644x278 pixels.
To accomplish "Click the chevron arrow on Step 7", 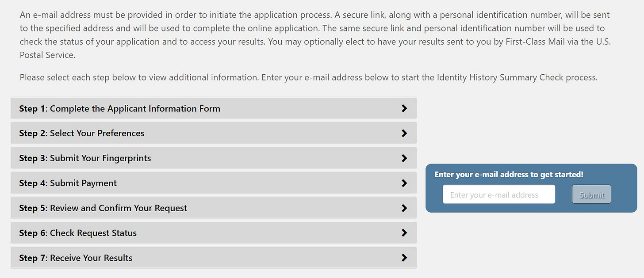I will pos(404,257).
